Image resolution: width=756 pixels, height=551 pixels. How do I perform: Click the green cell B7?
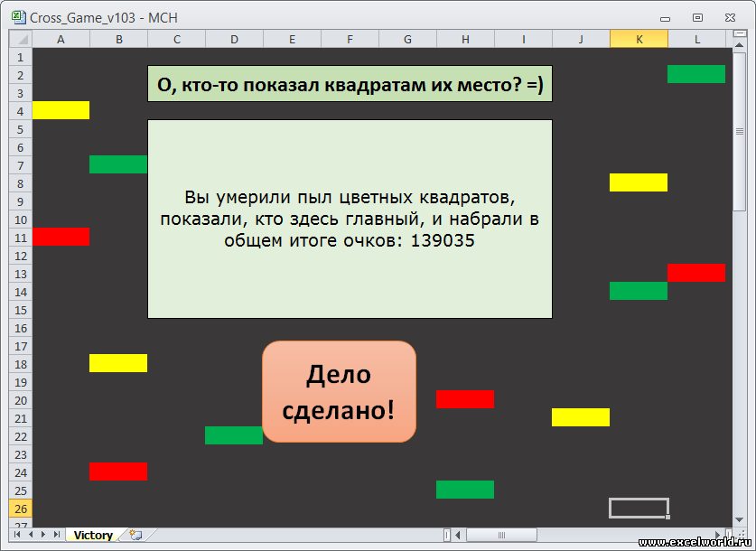tap(118, 164)
